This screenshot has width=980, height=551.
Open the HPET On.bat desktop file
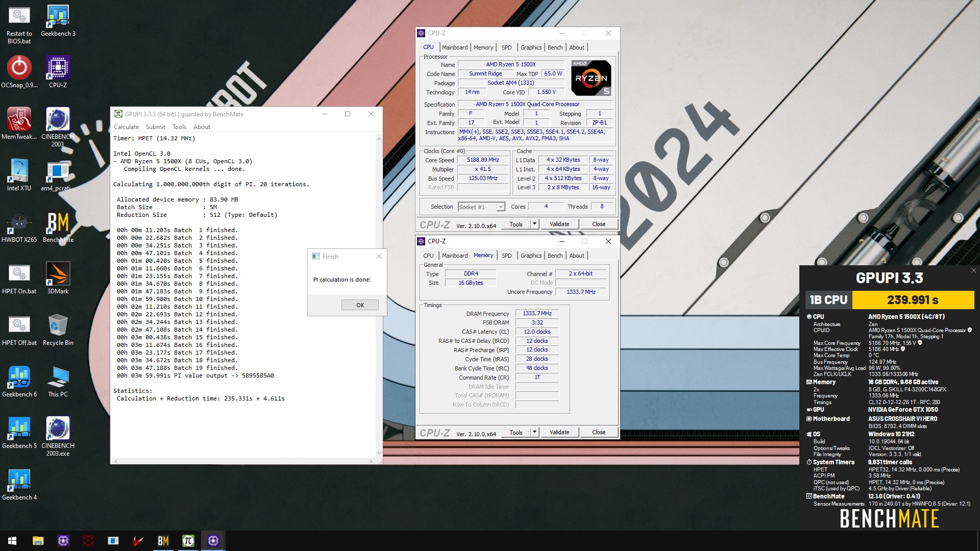19,278
